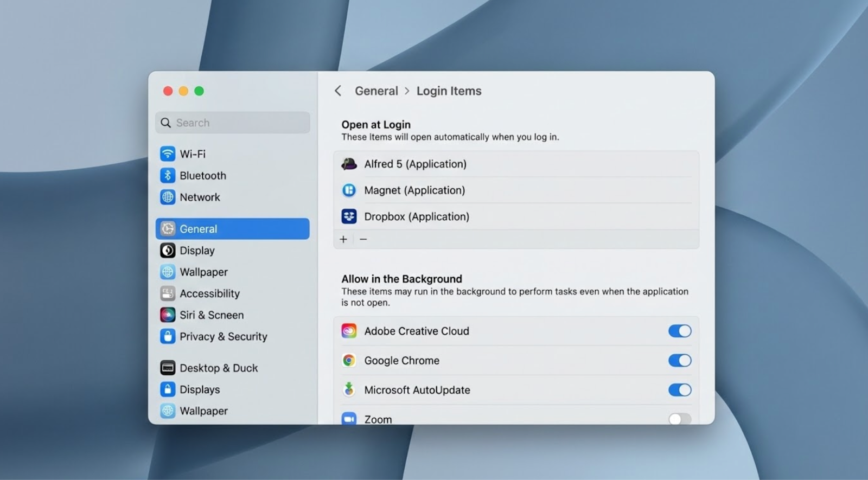Select the Bluetooth icon in the sidebar
Viewport: 868px width, 480px height.
[168, 175]
